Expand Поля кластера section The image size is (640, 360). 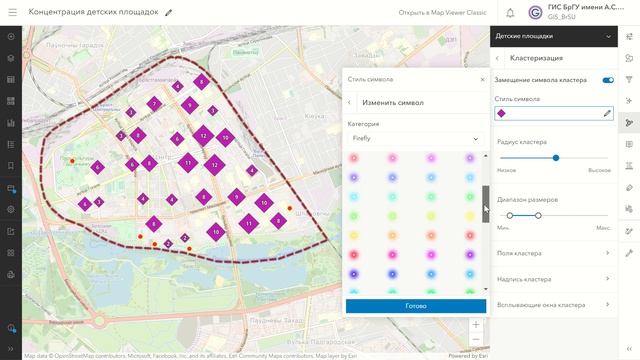tap(553, 253)
